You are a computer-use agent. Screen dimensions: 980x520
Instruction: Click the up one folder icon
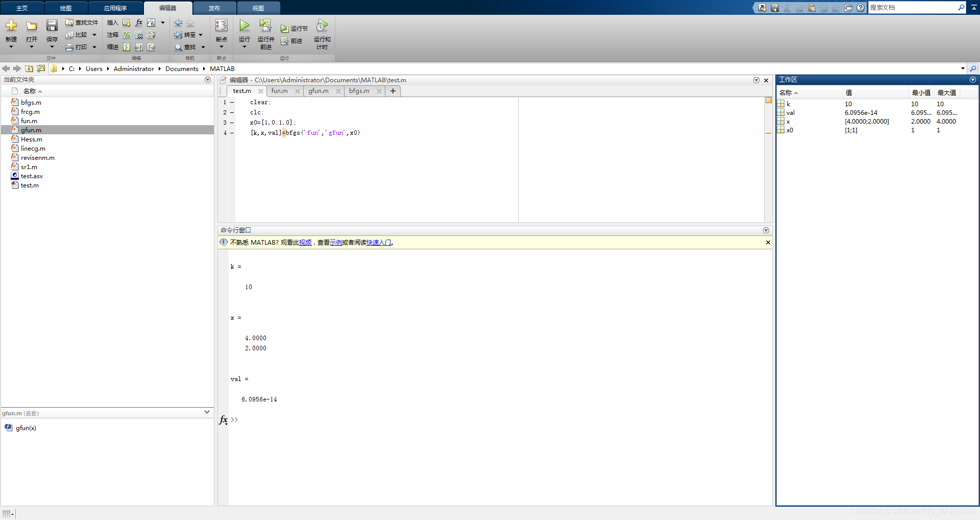click(x=29, y=68)
